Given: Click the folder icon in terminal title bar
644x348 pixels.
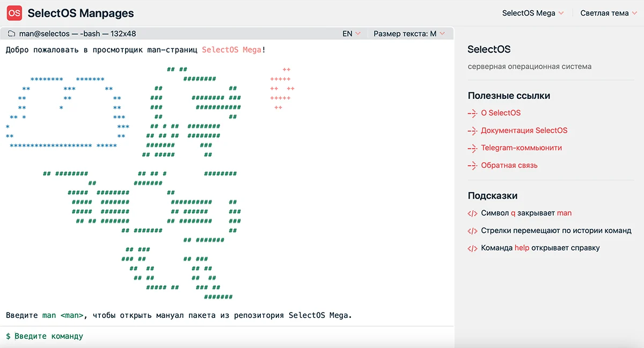Looking at the screenshot, I should click(x=11, y=34).
